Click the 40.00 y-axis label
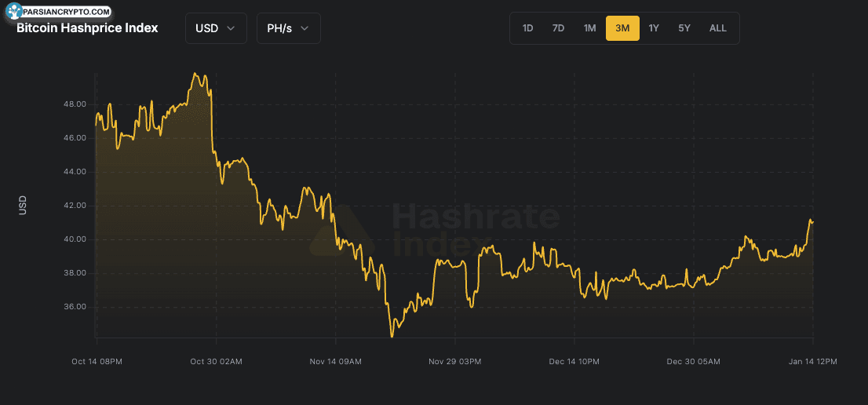Image resolution: width=868 pixels, height=405 pixels. coord(76,239)
